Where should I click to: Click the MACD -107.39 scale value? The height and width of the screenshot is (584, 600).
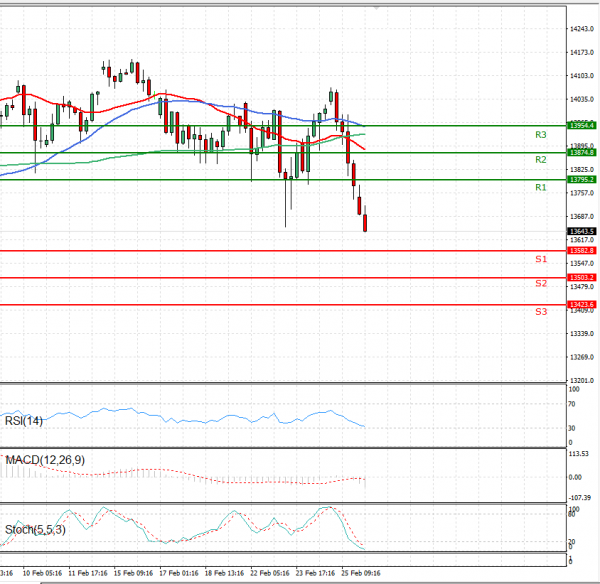tap(579, 498)
